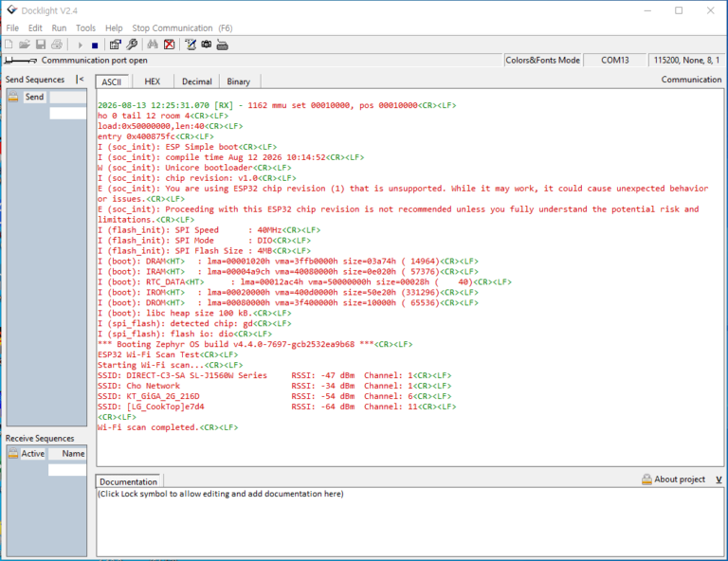Click the 'Unicore bootloader' warning line
The image size is (728, 561).
(194, 168)
